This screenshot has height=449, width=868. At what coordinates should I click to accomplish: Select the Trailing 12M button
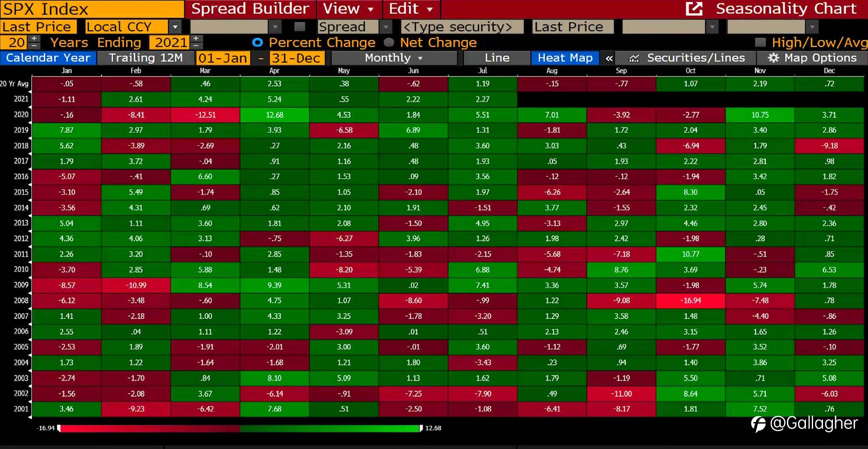[x=146, y=58]
